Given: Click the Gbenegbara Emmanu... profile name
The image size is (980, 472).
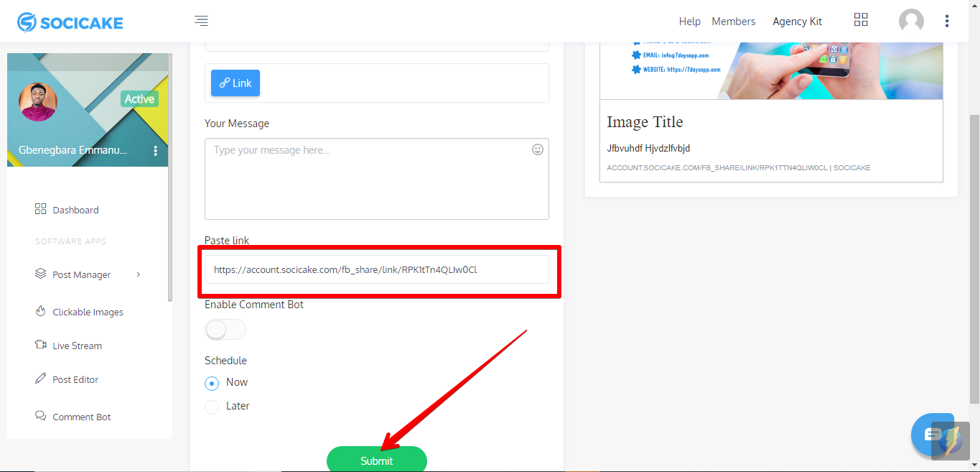Looking at the screenshot, I should pyautogui.click(x=73, y=150).
